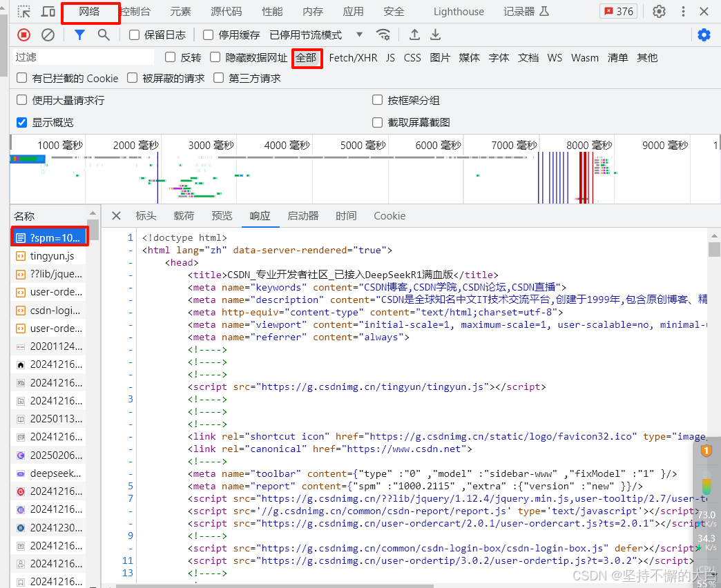This screenshot has height=588, width=721.
Task: Switch to the 元素 panel tab
Action: pos(180,12)
